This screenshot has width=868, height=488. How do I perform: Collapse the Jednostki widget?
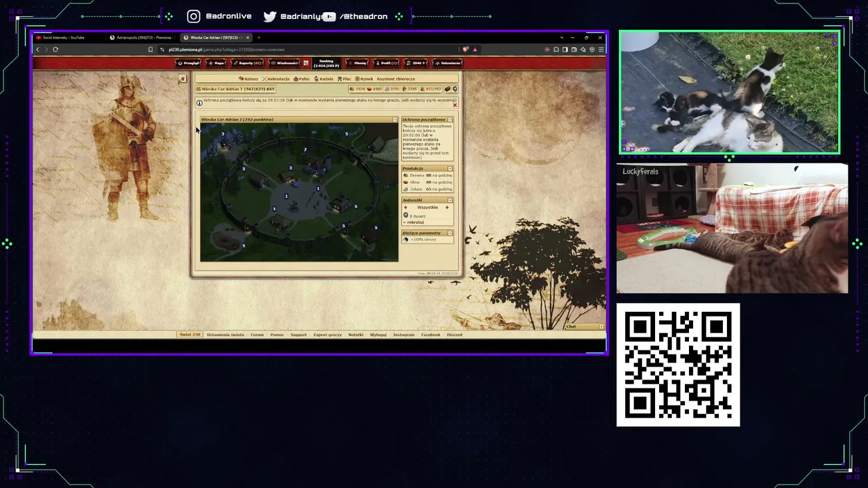[x=450, y=201]
